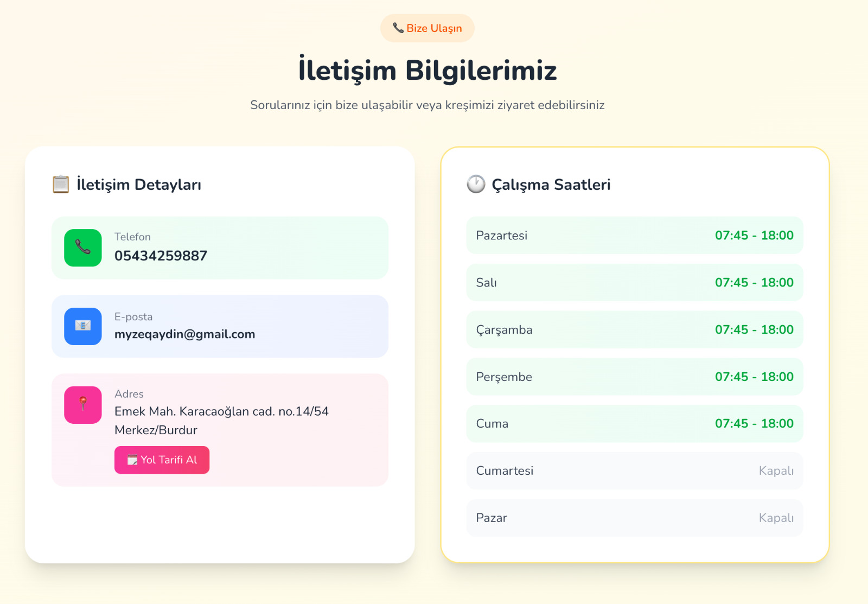This screenshot has height=604, width=868.
Task: Click the E-posta contact card
Action: (x=220, y=327)
